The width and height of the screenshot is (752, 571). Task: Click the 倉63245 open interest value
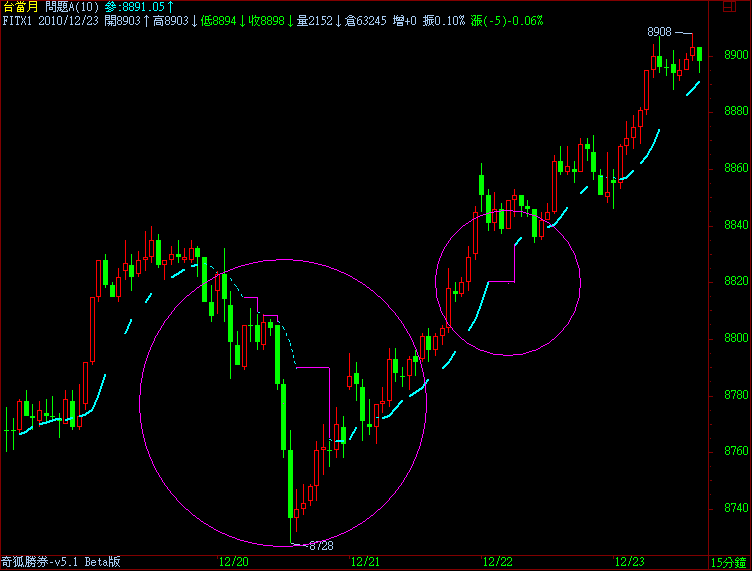click(x=365, y=21)
